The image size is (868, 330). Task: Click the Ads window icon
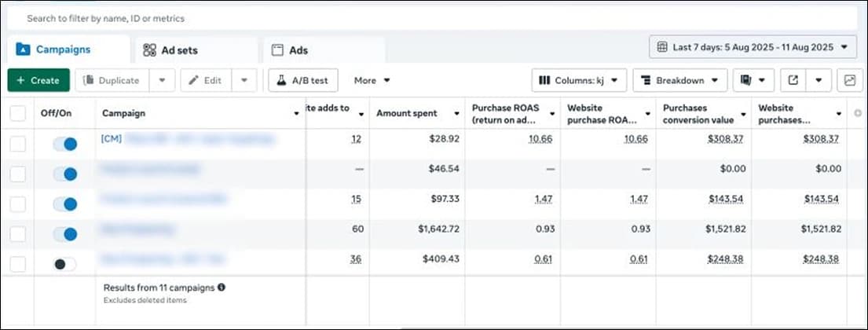tap(277, 50)
